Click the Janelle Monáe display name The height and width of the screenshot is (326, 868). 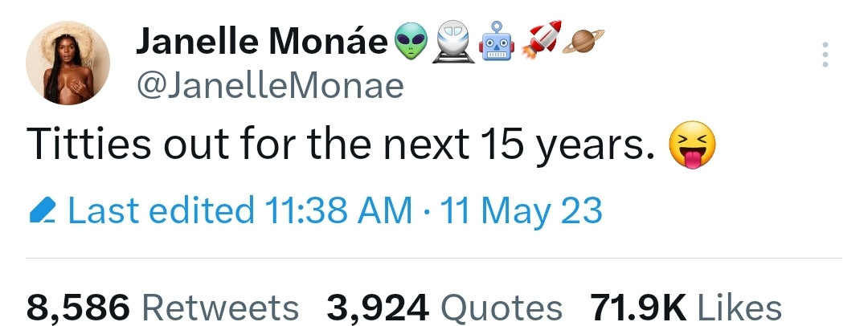[x=262, y=42]
